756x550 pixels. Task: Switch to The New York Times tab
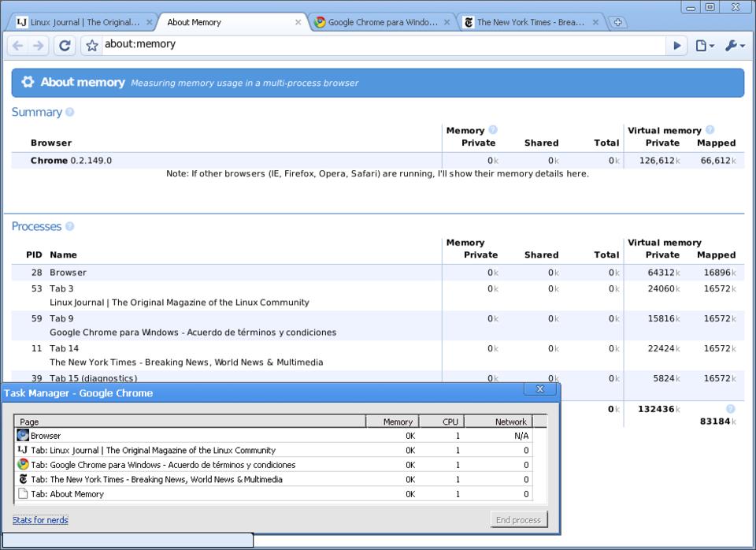point(528,22)
